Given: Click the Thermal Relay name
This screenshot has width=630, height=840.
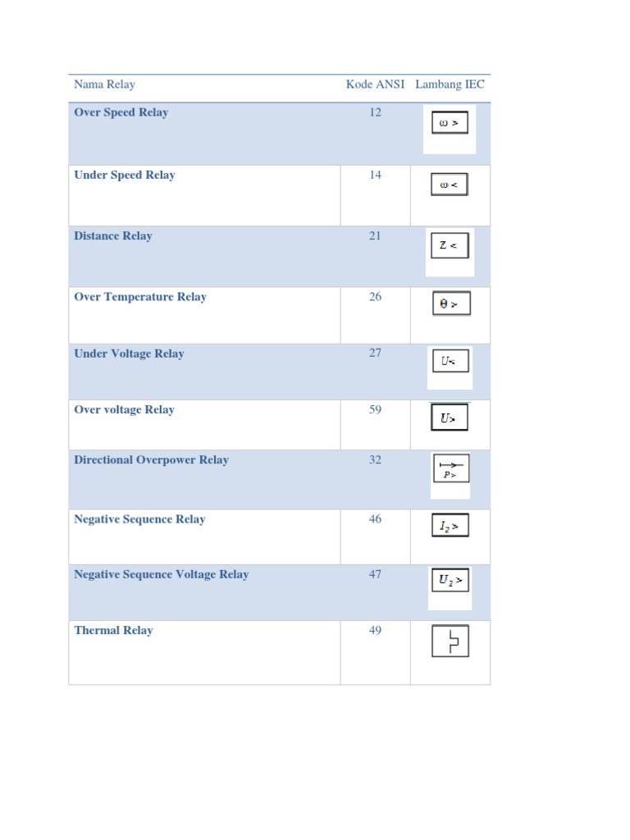Looking at the screenshot, I should point(113,631).
